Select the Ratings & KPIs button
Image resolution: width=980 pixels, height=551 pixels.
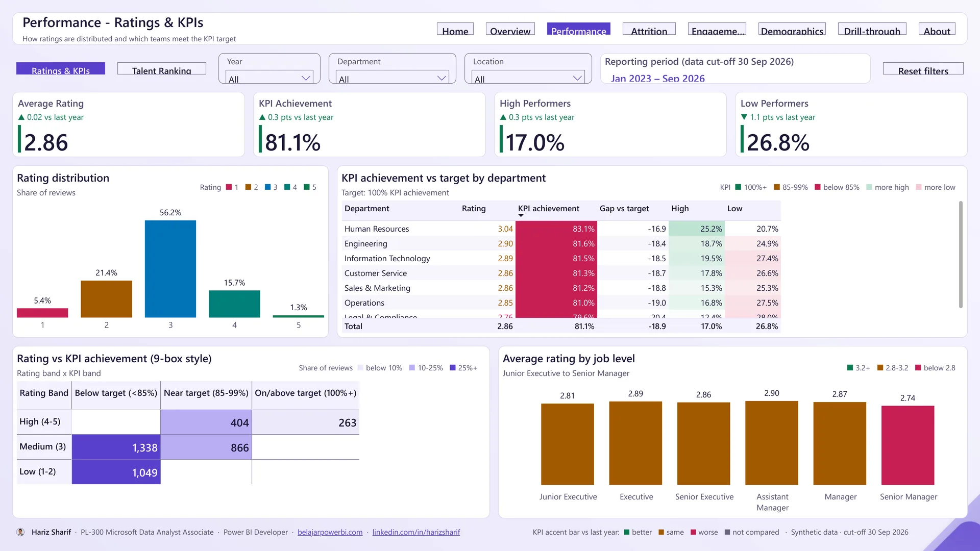61,69
